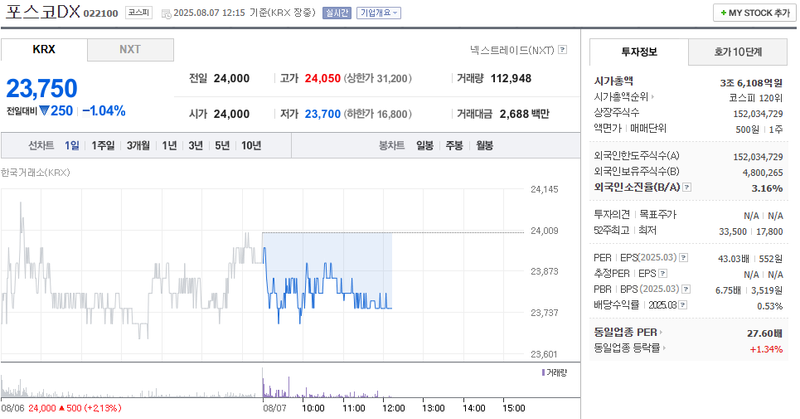Click the 52-week range 33,500 17,800

point(751,232)
